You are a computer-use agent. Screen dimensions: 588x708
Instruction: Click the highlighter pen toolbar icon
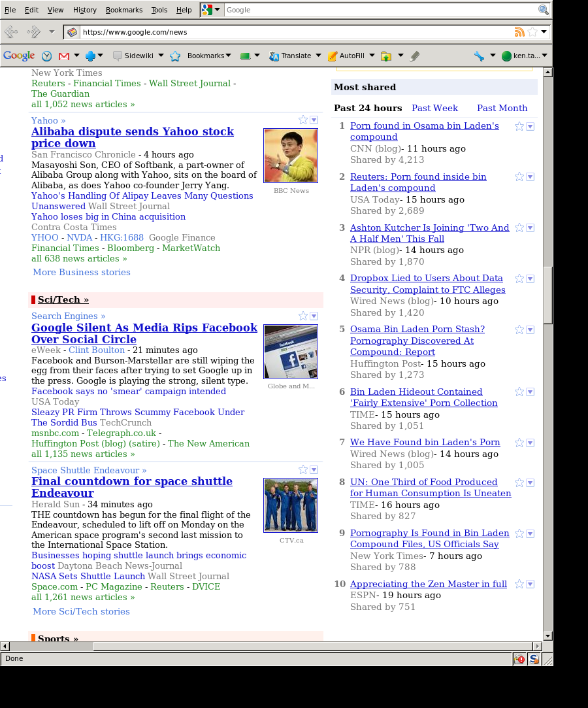coord(414,56)
